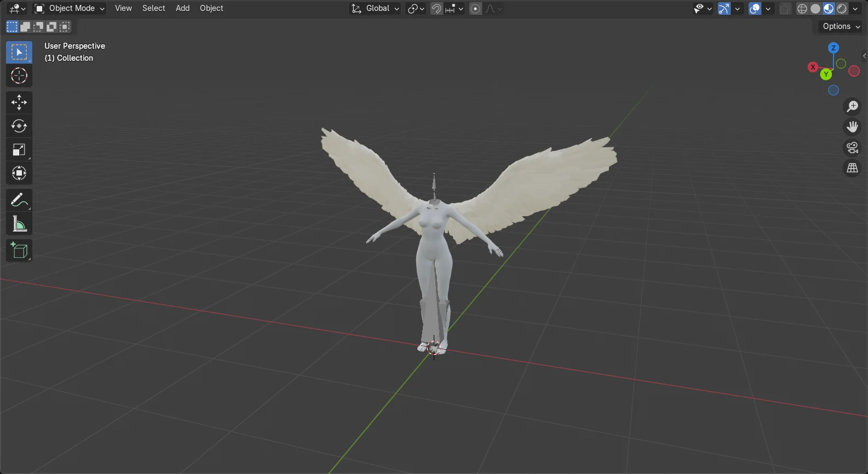Screen dimensions: 868x474
Task: Open the Object menu
Action: click(211, 8)
